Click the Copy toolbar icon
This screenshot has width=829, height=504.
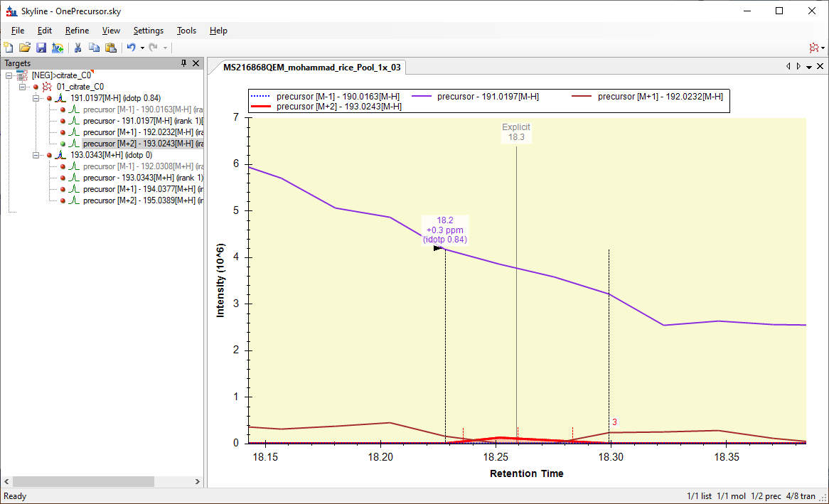click(x=94, y=48)
